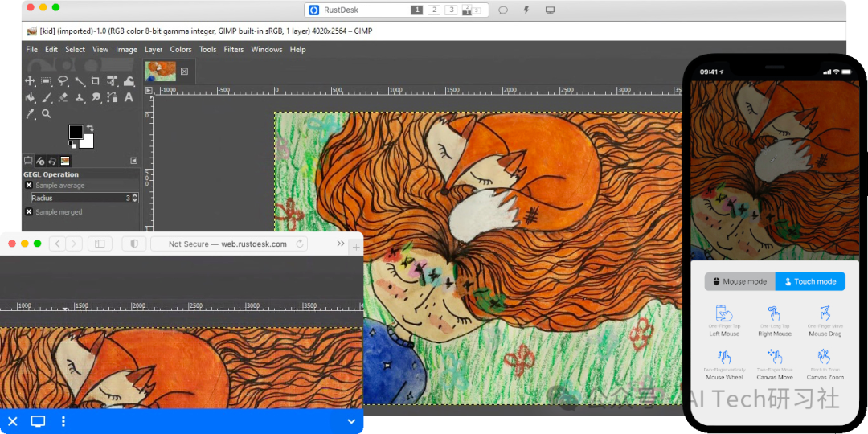Close the web session with blue bar X
The width and height of the screenshot is (868, 434).
[13, 421]
